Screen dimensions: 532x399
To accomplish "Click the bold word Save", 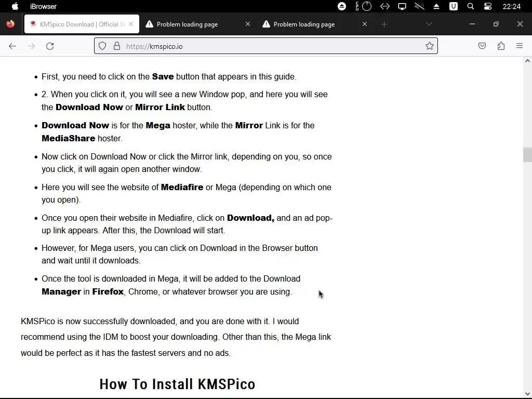I will tap(163, 77).
